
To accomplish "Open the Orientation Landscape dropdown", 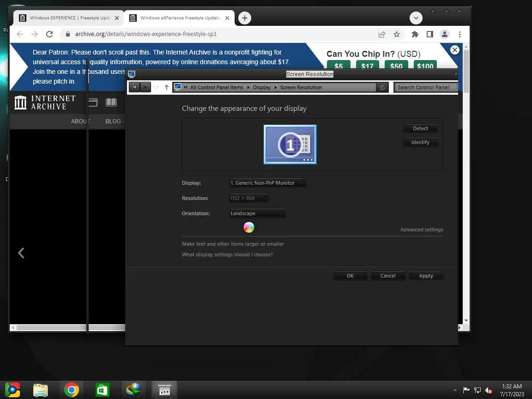I will [257, 213].
